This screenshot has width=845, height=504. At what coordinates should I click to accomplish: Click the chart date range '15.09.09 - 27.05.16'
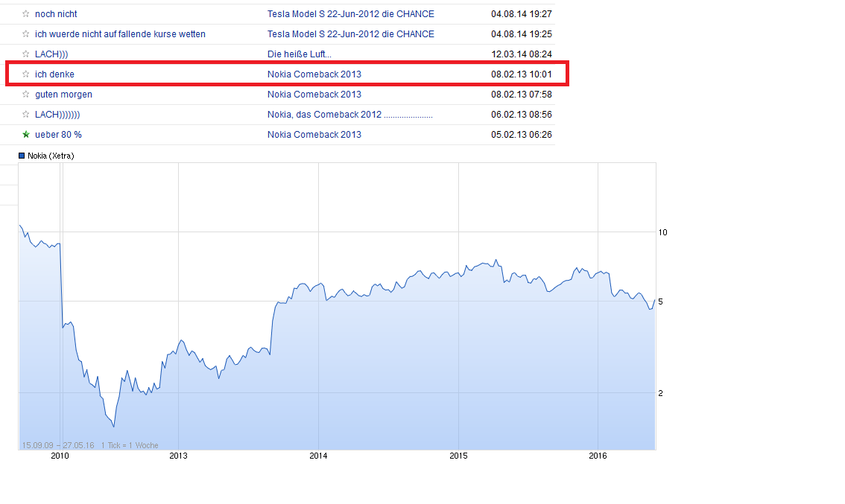point(57,445)
